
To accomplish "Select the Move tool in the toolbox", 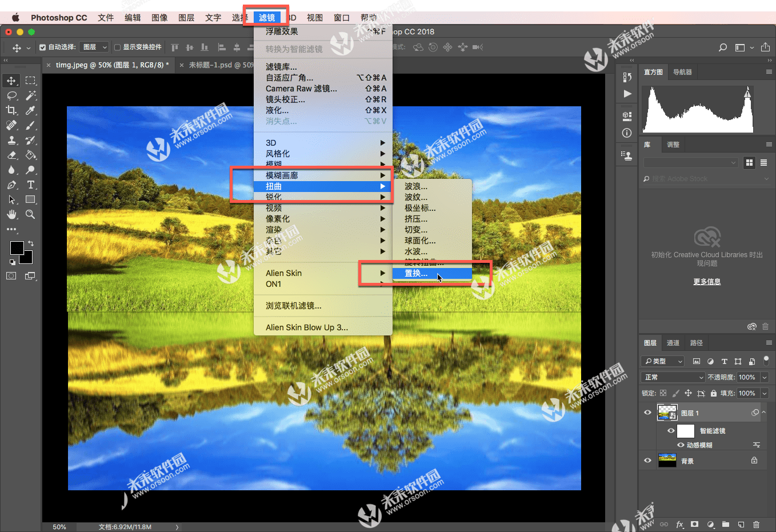I will pos(11,81).
